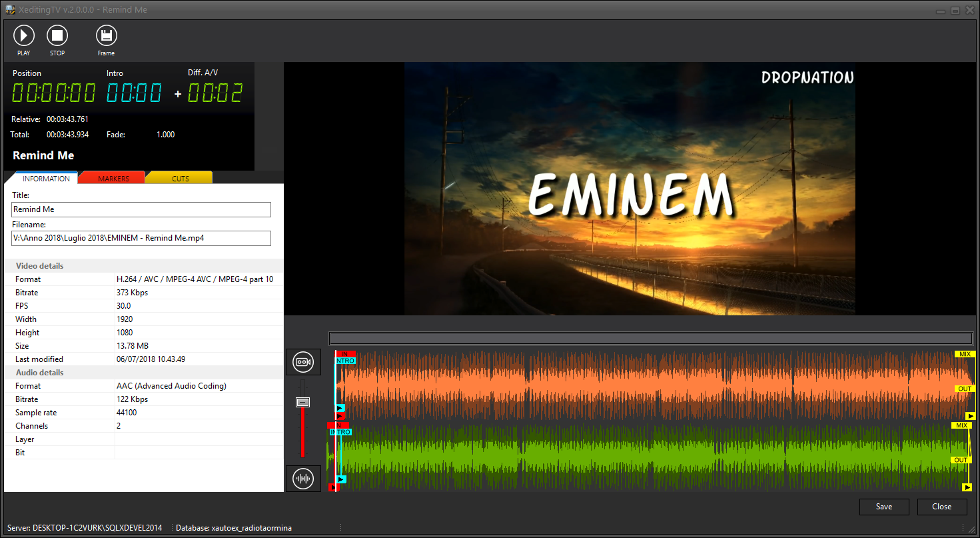Select the video bitrate 373 Kbps

pyautogui.click(x=132, y=293)
